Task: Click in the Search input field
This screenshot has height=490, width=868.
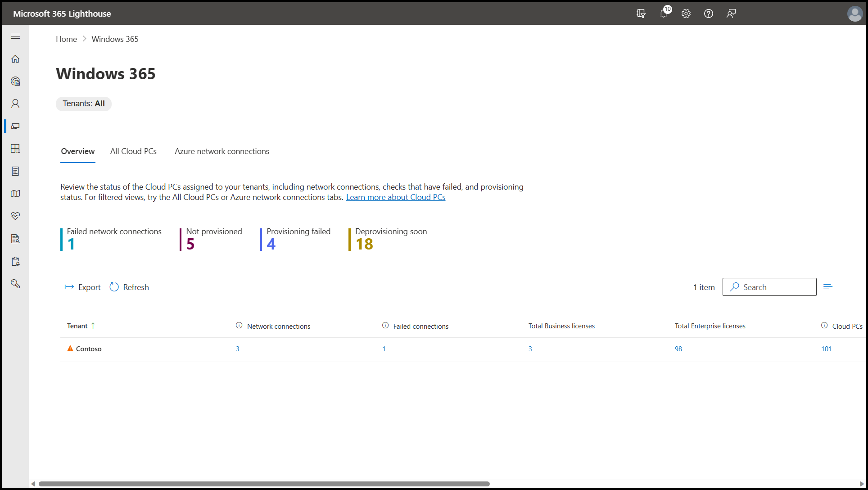Action: 769,287
